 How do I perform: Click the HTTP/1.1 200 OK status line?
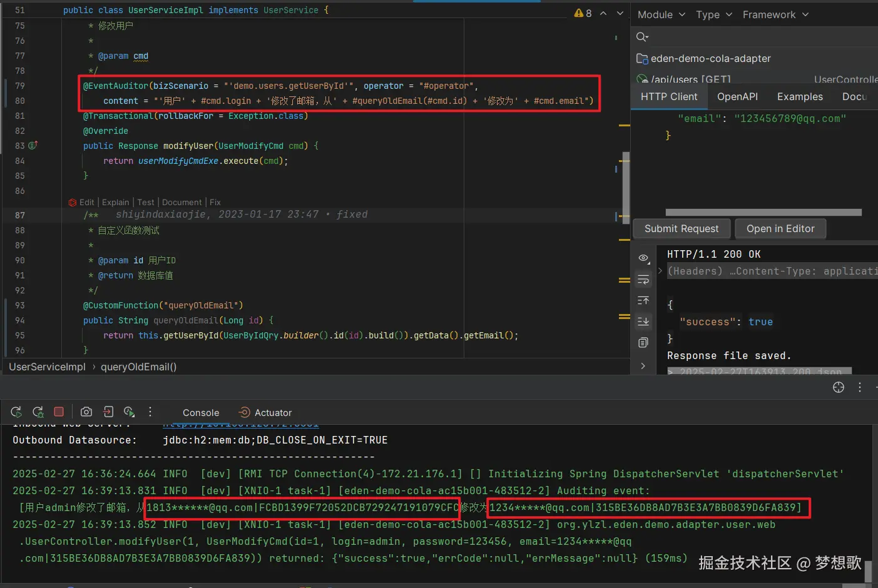pyautogui.click(x=713, y=254)
